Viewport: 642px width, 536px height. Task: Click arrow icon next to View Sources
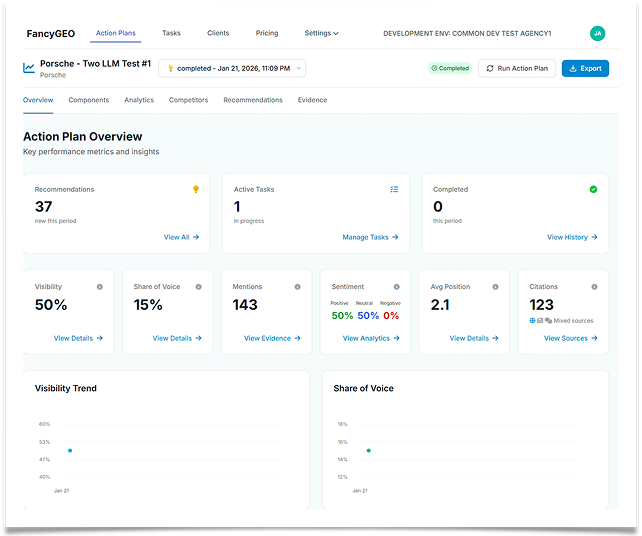[x=595, y=338]
